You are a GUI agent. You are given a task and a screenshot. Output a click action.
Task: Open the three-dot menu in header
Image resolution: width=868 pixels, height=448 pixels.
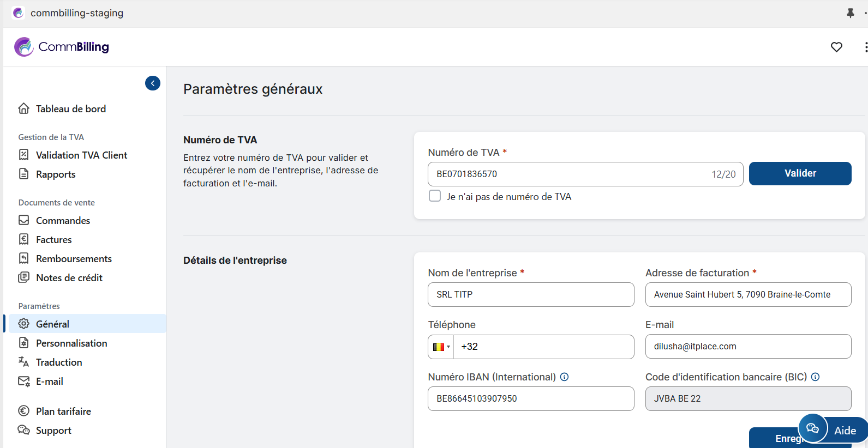865,47
